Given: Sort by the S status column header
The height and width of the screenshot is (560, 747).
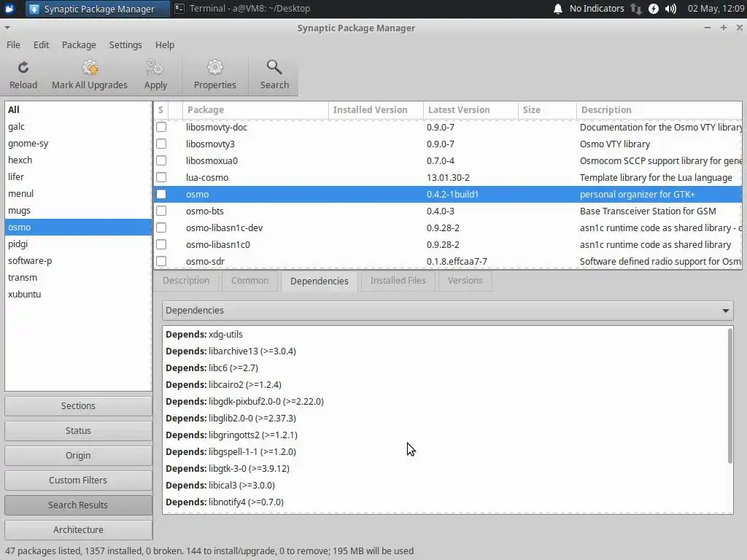Looking at the screenshot, I should [161, 110].
